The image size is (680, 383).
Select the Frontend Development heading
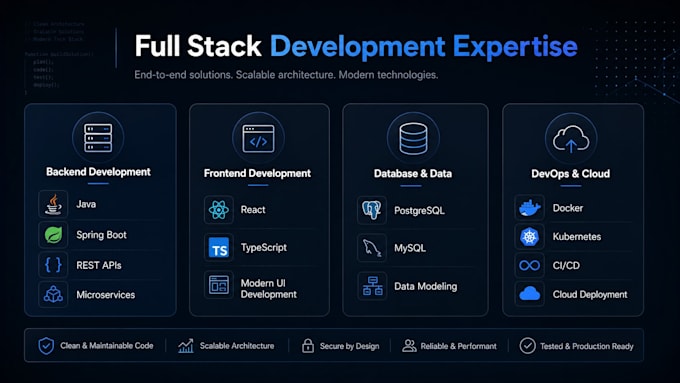(258, 173)
